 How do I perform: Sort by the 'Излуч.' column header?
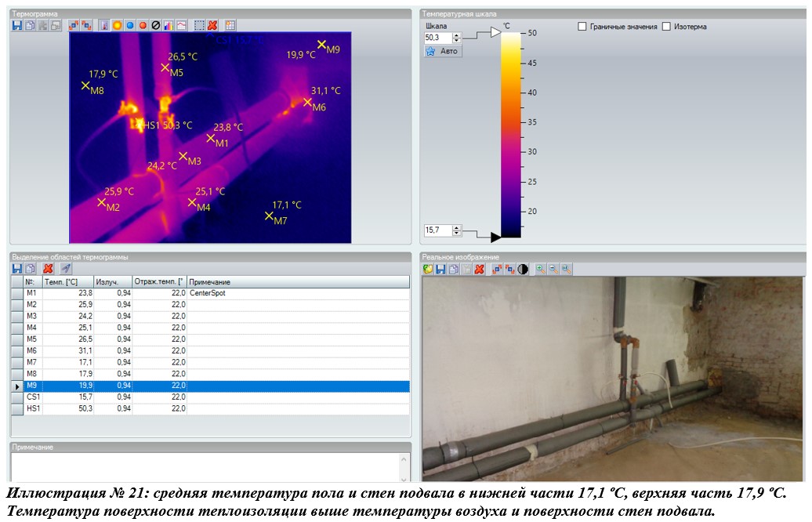click(x=113, y=281)
